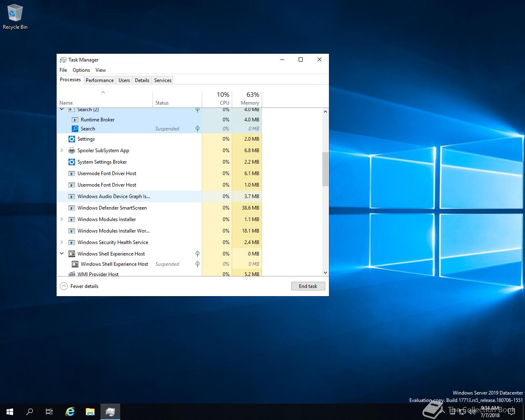Screen dimensions: 525x420
Task: Open the View menu
Action: click(100, 70)
